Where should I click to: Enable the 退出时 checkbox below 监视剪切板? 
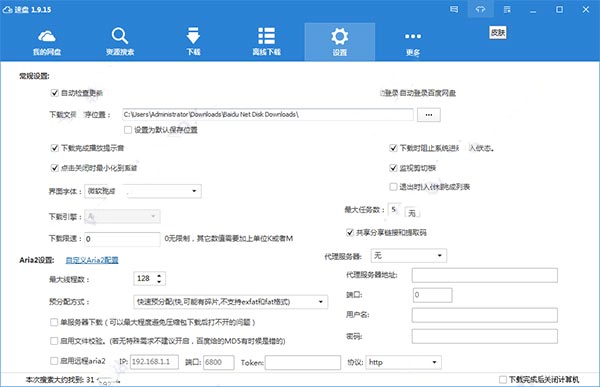pyautogui.click(x=393, y=186)
